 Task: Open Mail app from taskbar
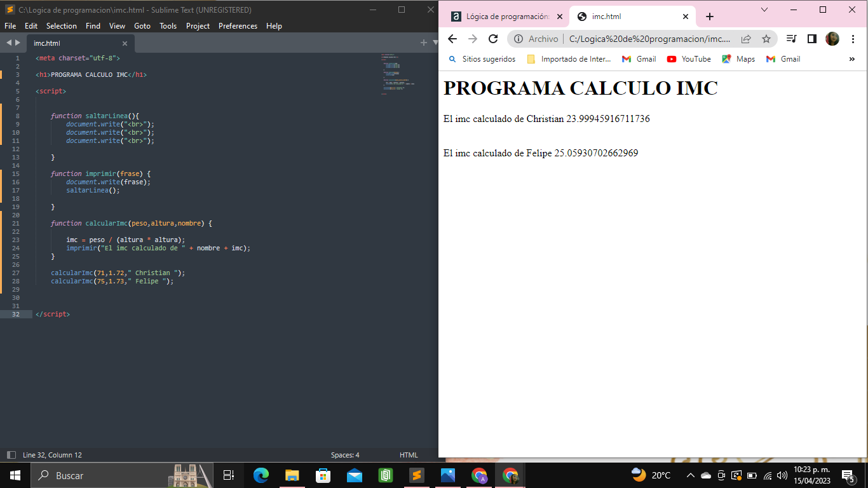tap(355, 475)
